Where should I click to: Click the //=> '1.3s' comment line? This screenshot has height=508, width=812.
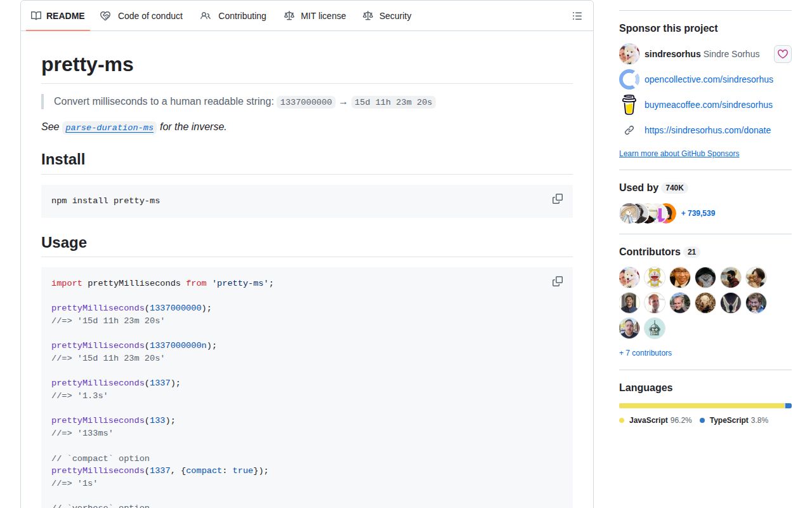(80, 396)
